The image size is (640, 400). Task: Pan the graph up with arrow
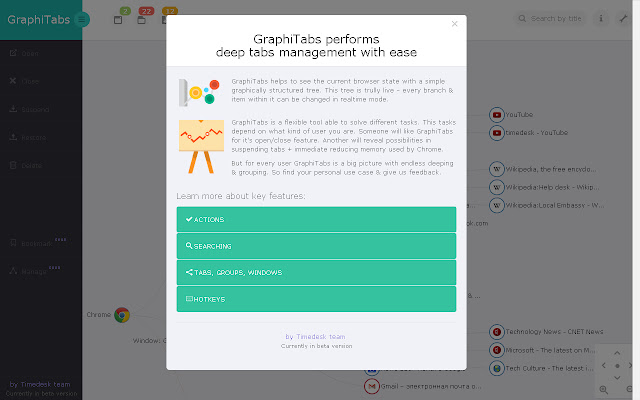point(617,353)
